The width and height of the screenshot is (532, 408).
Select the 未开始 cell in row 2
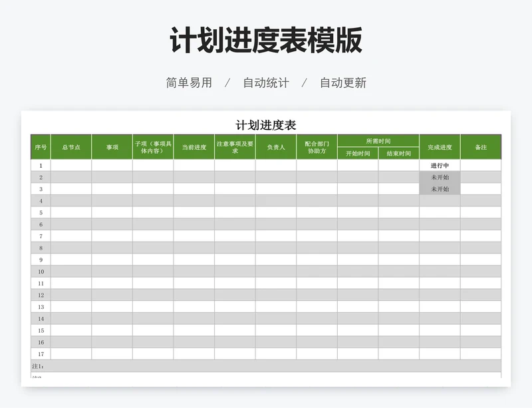(x=440, y=177)
